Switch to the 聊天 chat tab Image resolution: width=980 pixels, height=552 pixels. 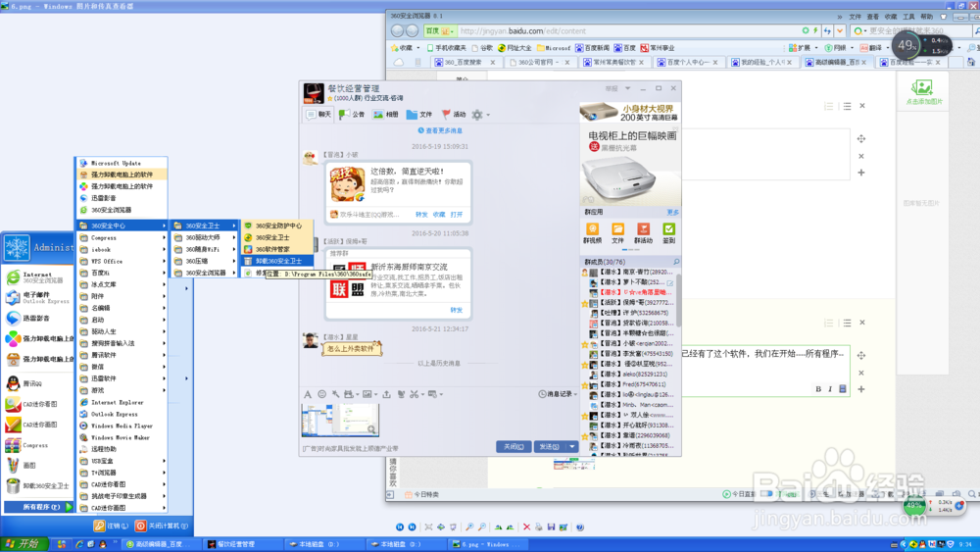(318, 115)
